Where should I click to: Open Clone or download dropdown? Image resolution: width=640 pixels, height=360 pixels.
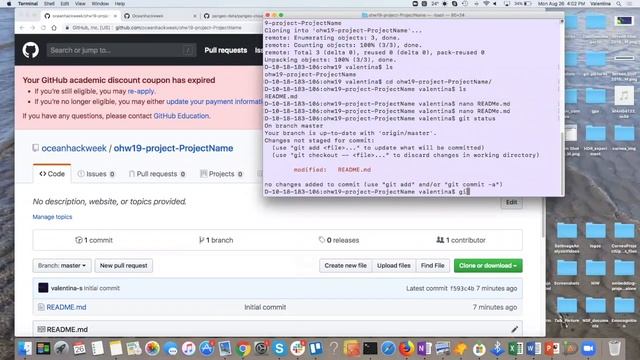(488, 265)
